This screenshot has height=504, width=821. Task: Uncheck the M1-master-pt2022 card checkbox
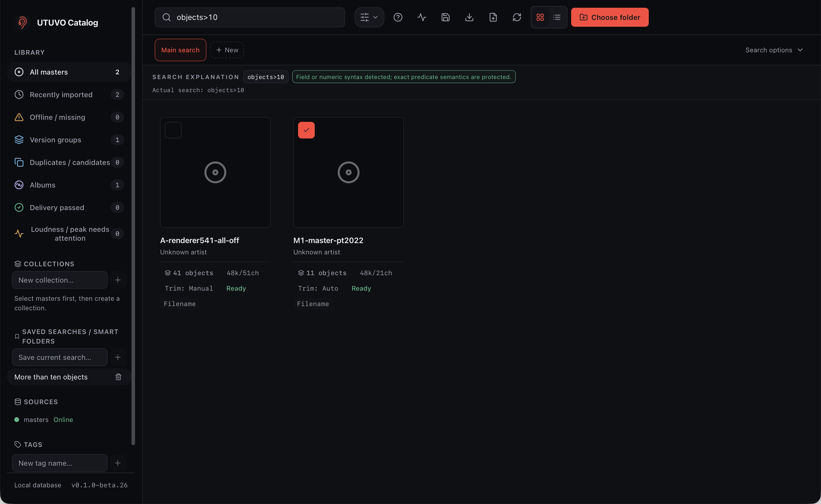[x=306, y=130]
